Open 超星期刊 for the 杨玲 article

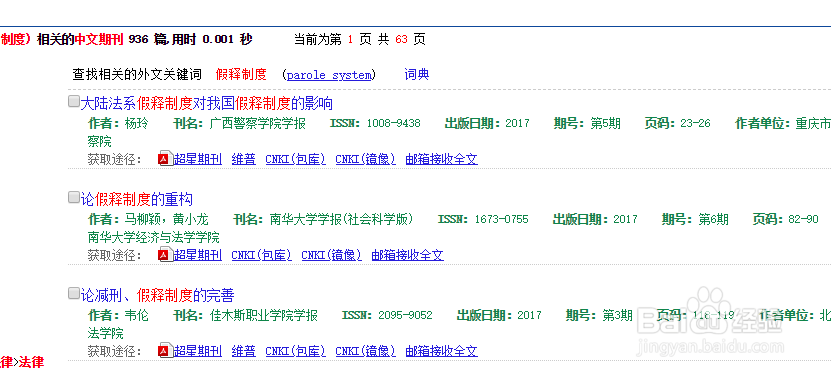click(x=198, y=159)
